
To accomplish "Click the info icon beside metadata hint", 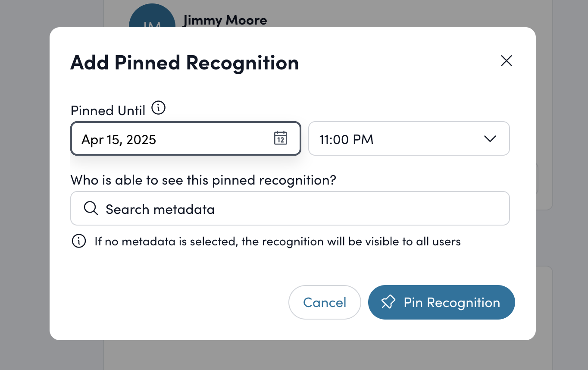I will [x=78, y=241].
